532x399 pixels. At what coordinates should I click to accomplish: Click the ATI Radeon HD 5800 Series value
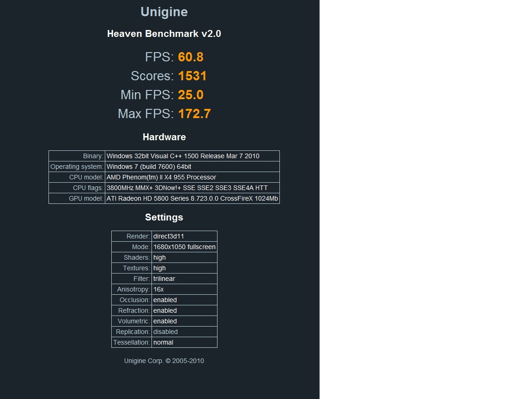pos(193,198)
